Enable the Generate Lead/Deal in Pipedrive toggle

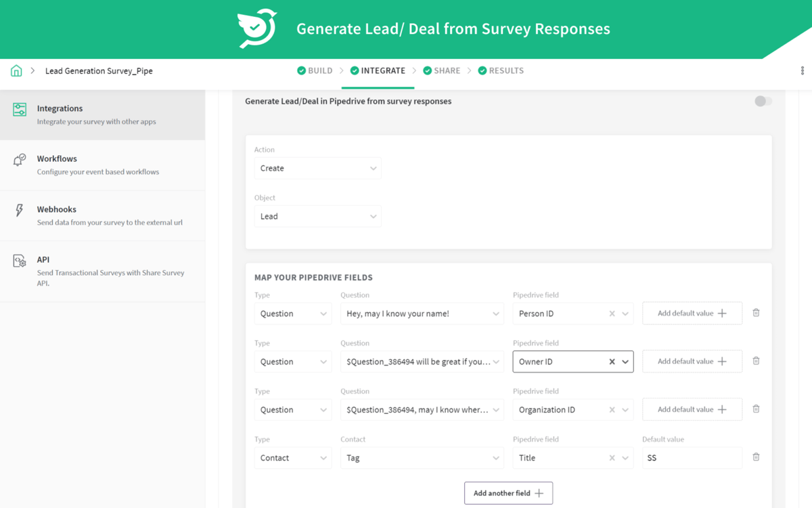763,101
